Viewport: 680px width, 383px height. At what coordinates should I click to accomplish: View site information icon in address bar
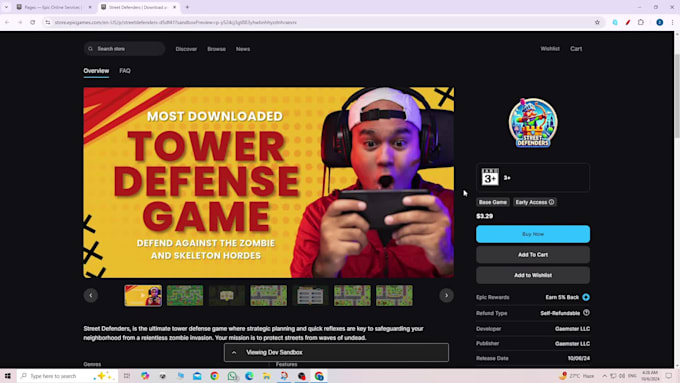[x=48, y=22]
